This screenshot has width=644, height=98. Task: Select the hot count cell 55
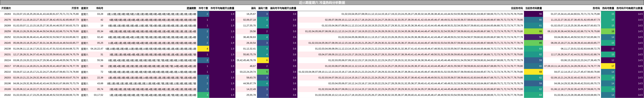(x=534, y=14)
